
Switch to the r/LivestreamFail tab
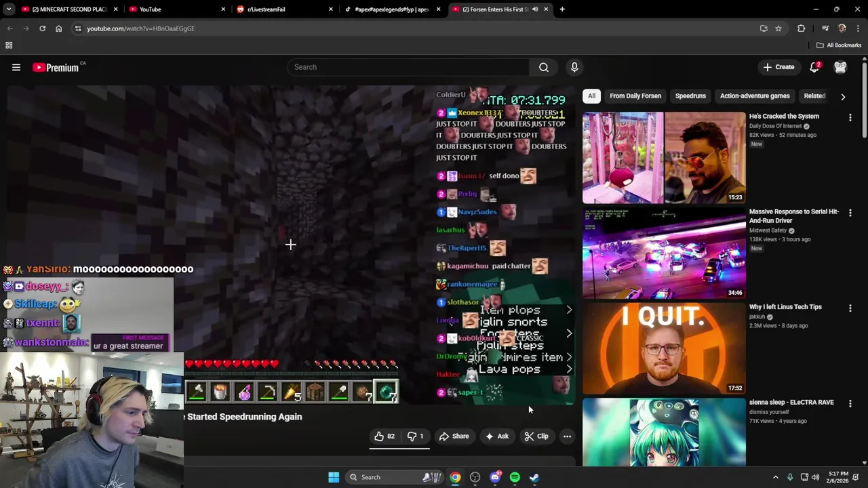(285, 9)
